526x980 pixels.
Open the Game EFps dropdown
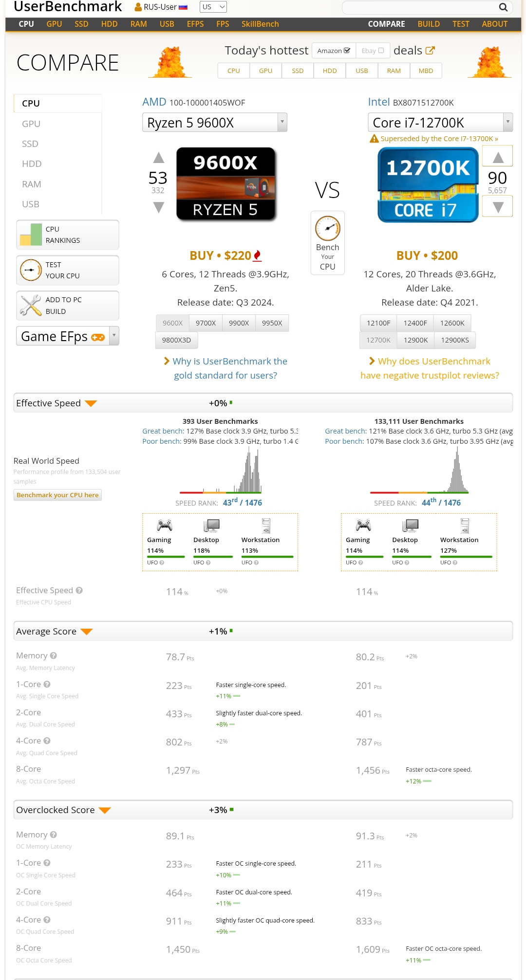point(68,336)
